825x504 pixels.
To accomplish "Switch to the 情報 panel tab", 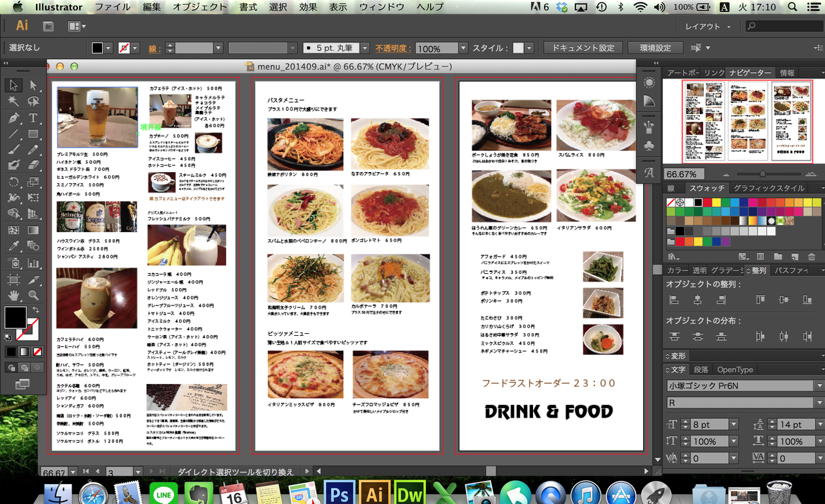I will (x=787, y=73).
